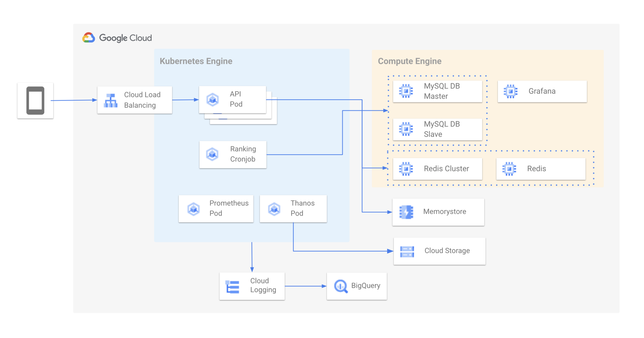
Task: Click the MySQL DB Master chip icon
Action: pyautogui.click(x=406, y=91)
